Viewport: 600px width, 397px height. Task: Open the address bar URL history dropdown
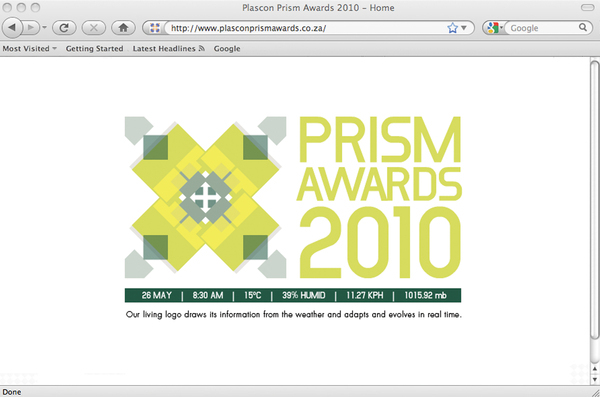tap(464, 28)
